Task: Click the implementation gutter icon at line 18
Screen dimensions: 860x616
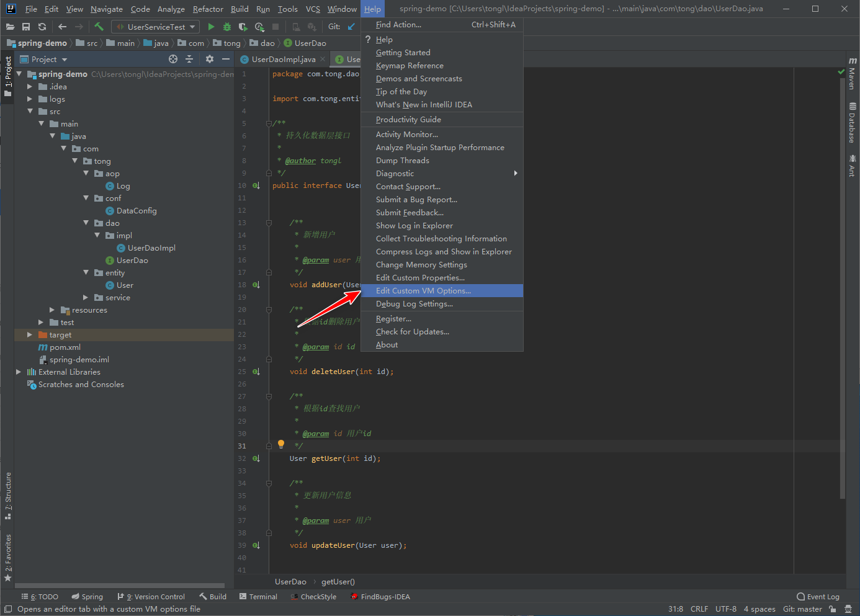Action: click(256, 285)
